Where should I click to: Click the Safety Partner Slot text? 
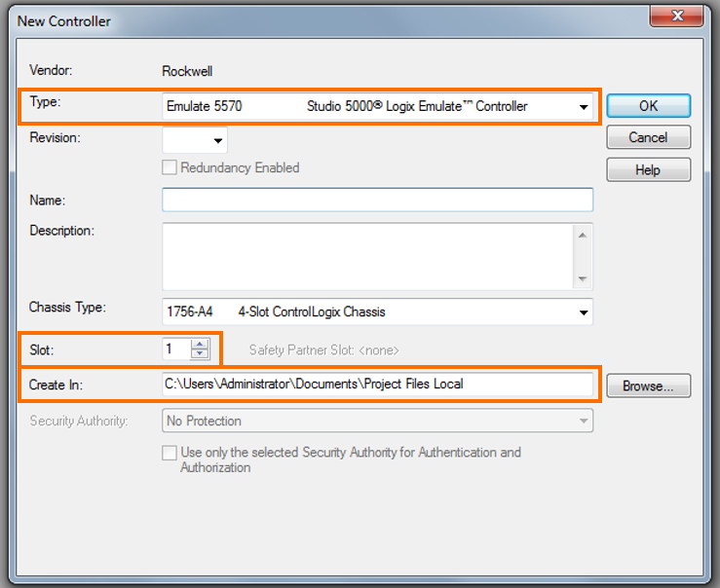pos(323,350)
